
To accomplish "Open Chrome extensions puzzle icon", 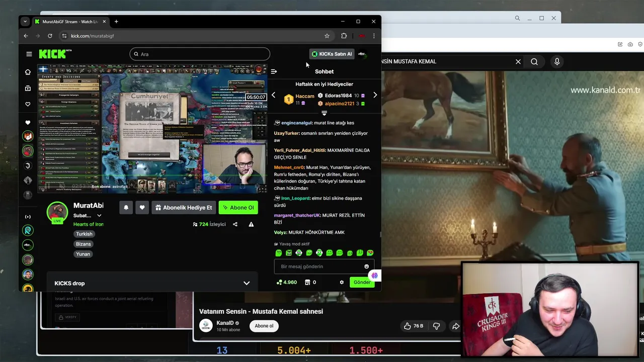I will click(x=344, y=36).
